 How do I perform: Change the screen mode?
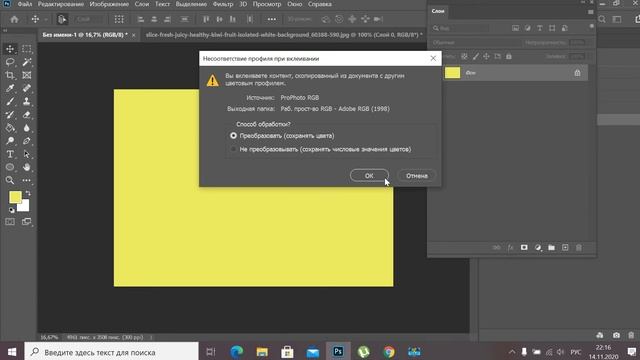[x=27, y=222]
